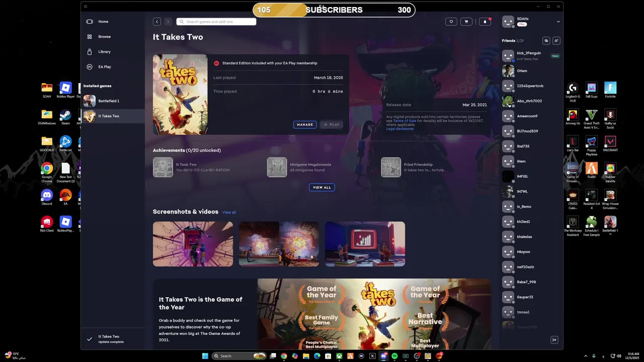Image resolution: width=644 pixels, height=362 pixels.
Task: Select Battlefield 1 in installed games
Action: coord(113,101)
